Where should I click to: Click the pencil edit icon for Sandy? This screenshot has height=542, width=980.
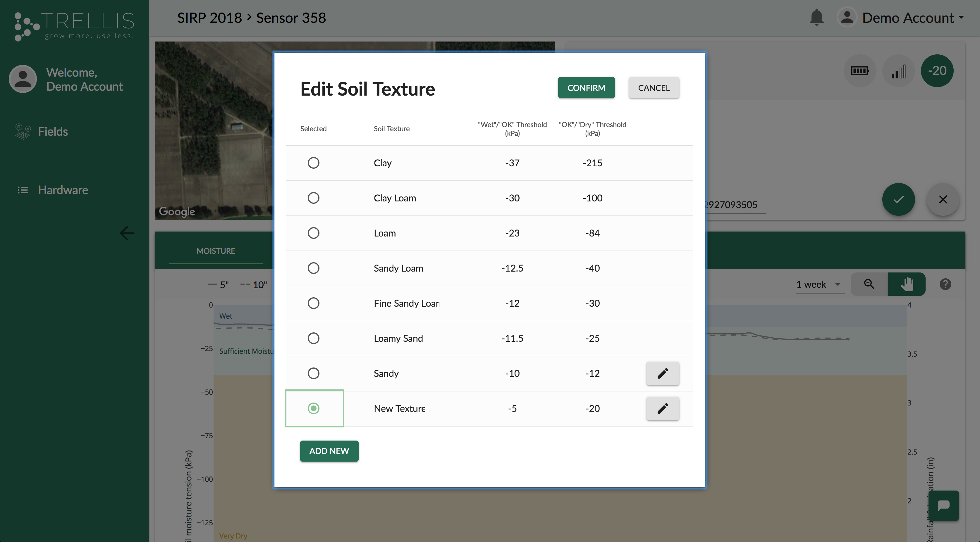click(x=662, y=373)
